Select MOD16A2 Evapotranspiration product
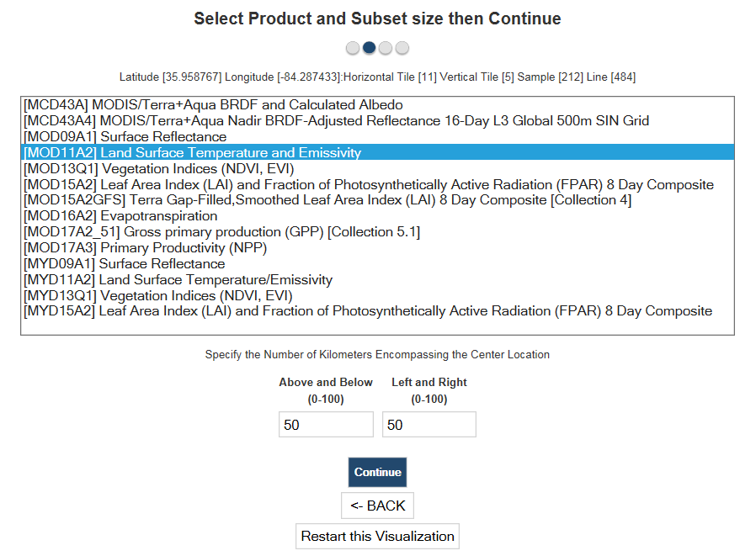The image size is (756, 556). 120,216
